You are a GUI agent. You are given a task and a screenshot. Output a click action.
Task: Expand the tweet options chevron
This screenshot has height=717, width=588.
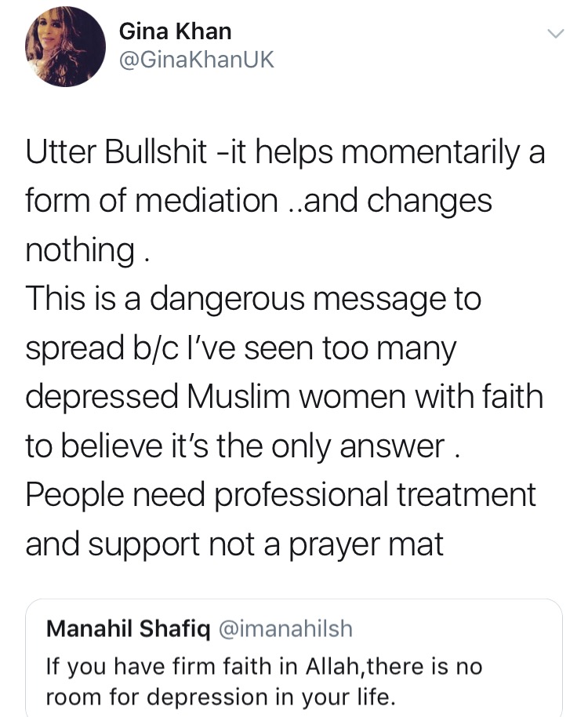556,34
